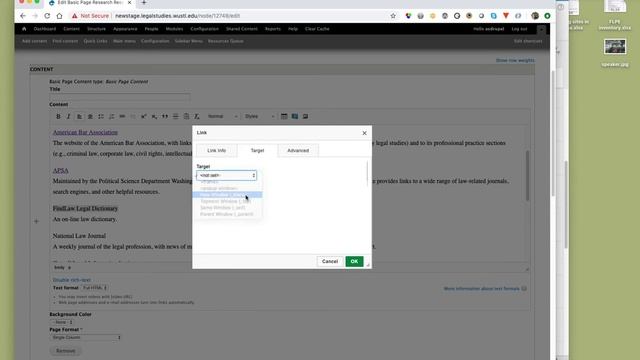Open Dashboard in admin menu
640x360 pixels.
pyautogui.click(x=45, y=29)
